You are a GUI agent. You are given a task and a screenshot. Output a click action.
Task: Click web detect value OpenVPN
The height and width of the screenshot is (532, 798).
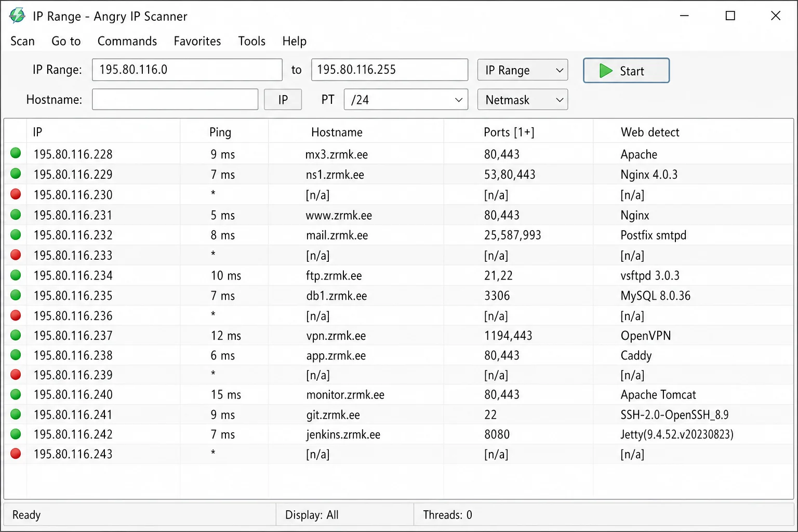click(646, 336)
